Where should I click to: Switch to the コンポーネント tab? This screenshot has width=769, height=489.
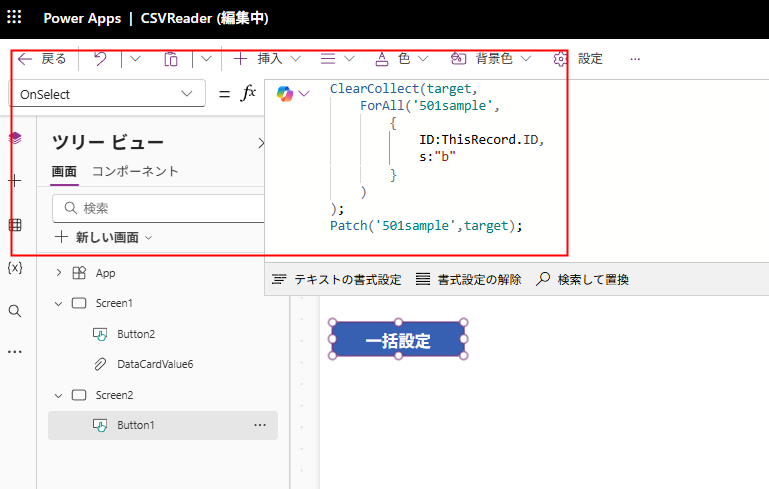point(135,171)
